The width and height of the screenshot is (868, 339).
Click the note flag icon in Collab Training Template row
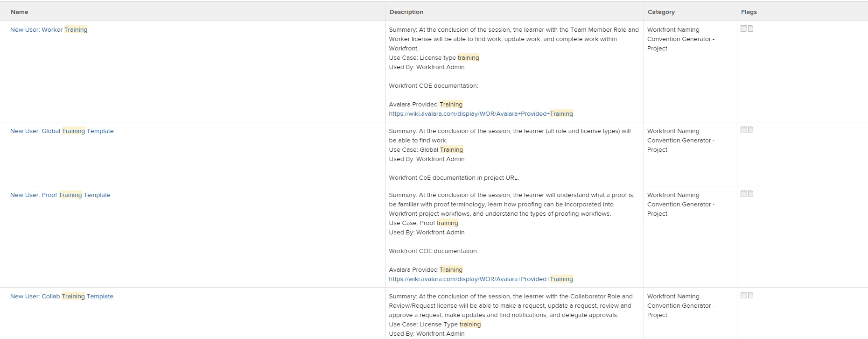(744, 296)
